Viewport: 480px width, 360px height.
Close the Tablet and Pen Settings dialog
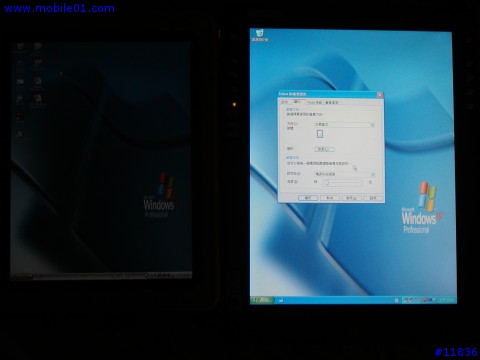coord(380,95)
